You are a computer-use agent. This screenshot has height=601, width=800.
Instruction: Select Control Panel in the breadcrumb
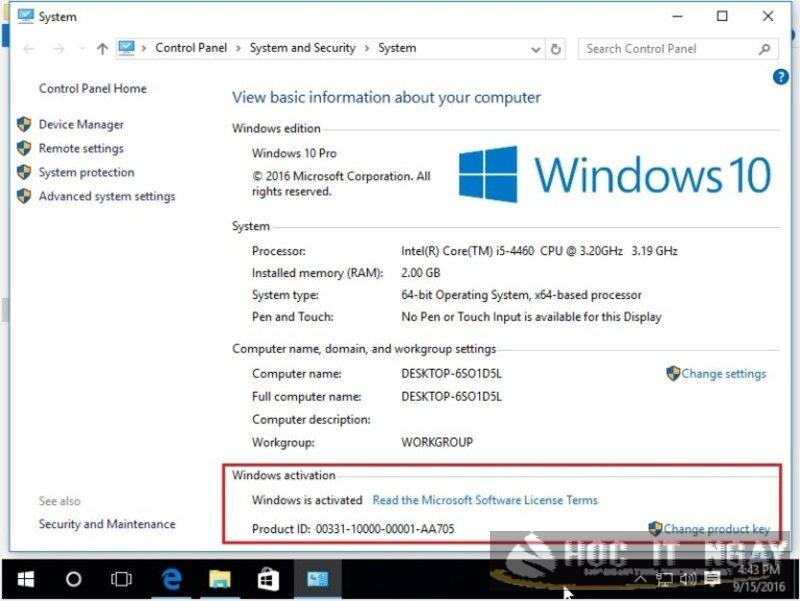click(191, 48)
